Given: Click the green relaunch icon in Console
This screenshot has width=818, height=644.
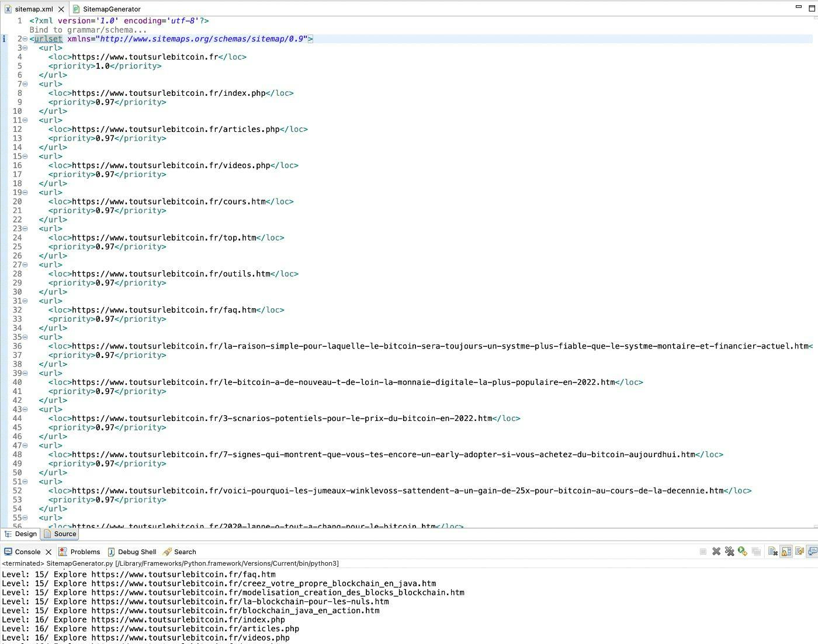Looking at the screenshot, I should [x=743, y=552].
